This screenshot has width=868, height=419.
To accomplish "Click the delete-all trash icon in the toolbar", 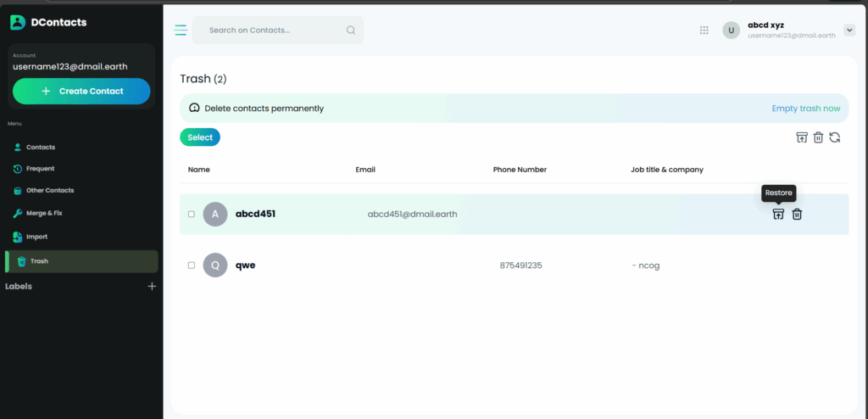I will pos(818,137).
